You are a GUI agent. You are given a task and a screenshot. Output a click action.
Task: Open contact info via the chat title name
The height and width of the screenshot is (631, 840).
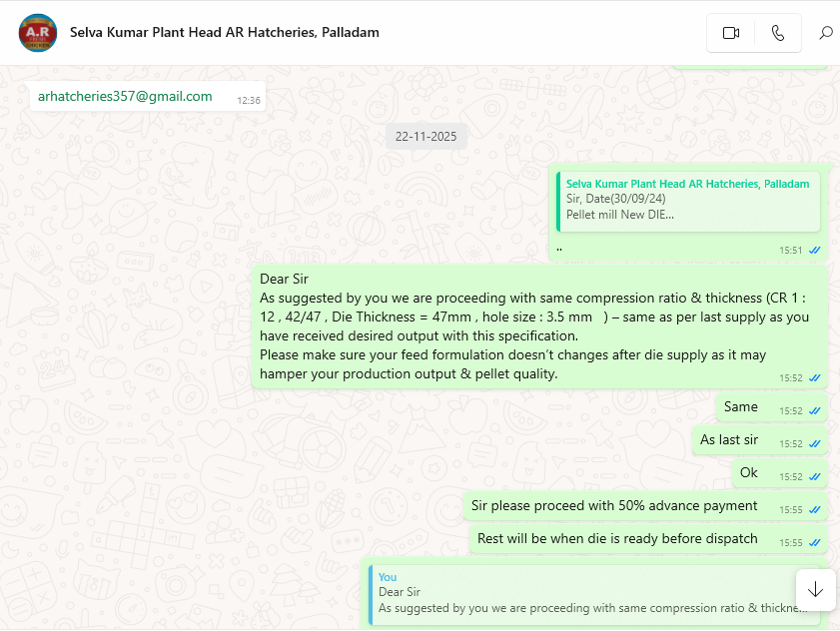[x=224, y=32]
